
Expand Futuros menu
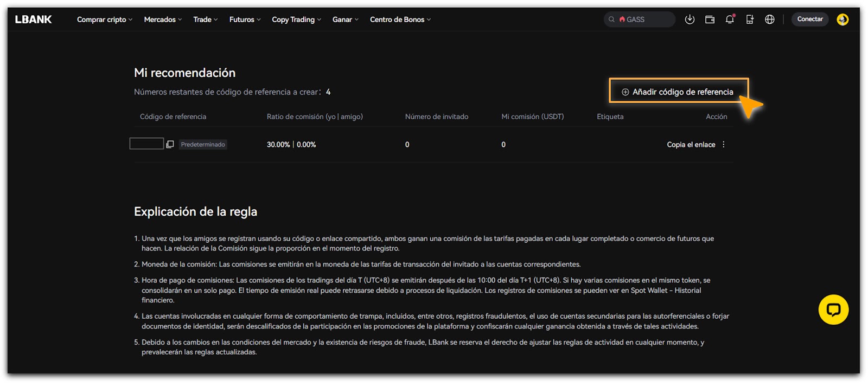pos(245,20)
